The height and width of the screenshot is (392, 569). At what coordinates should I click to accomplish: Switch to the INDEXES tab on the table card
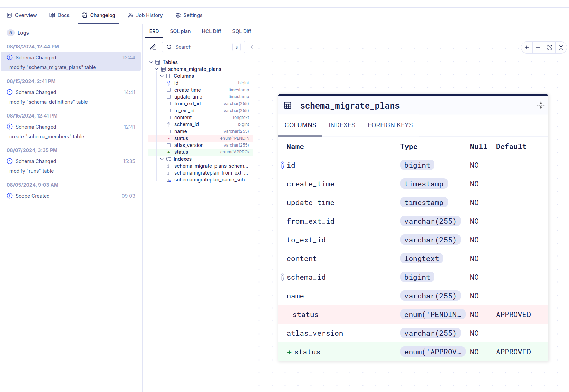pyautogui.click(x=342, y=125)
